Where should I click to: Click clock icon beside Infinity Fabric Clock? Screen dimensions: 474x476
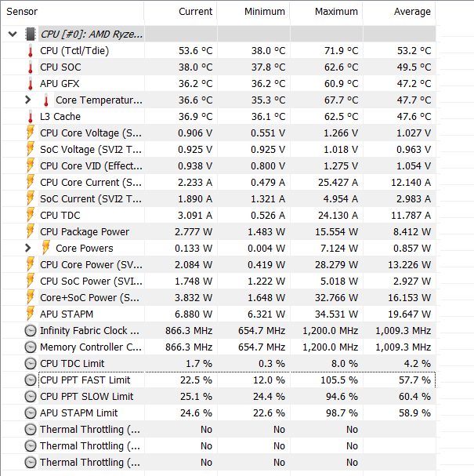pos(31,331)
